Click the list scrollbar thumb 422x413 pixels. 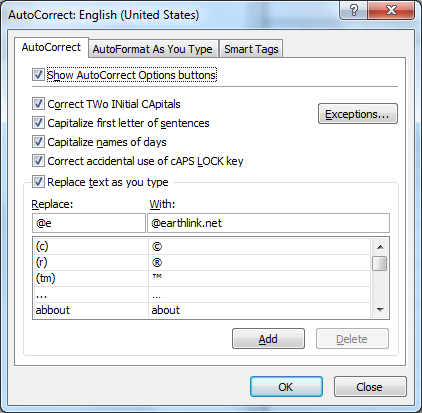click(x=380, y=263)
